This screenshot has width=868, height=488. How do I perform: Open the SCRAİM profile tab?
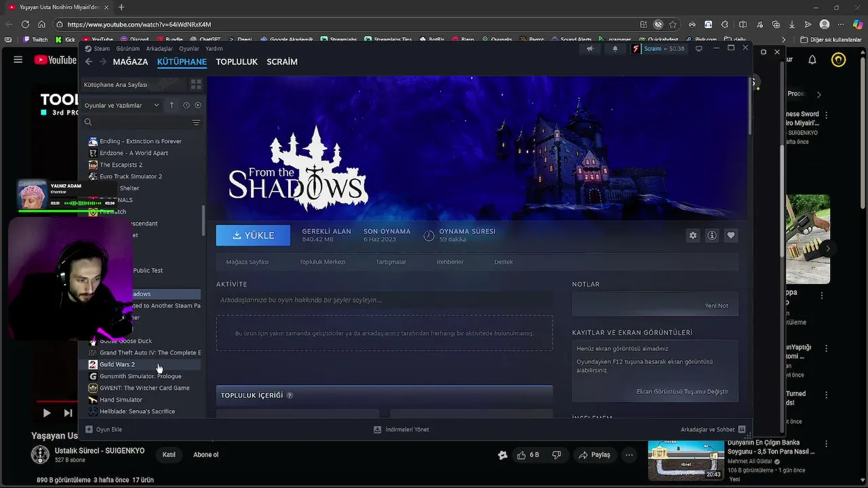pyautogui.click(x=282, y=62)
